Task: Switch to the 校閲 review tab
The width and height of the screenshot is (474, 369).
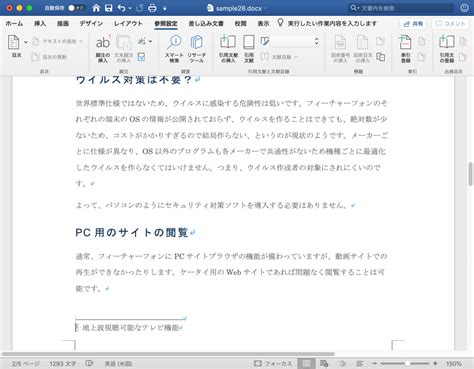Action: (240, 23)
